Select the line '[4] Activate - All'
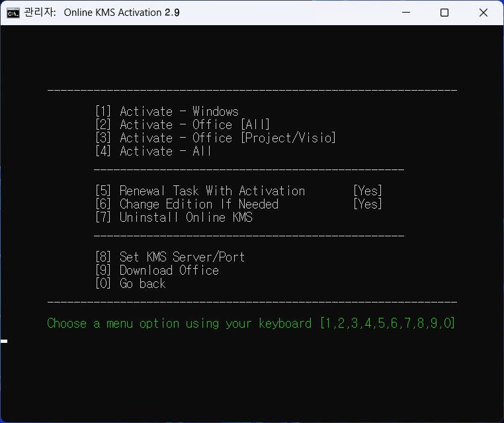This screenshot has height=423, width=504. pos(153,151)
